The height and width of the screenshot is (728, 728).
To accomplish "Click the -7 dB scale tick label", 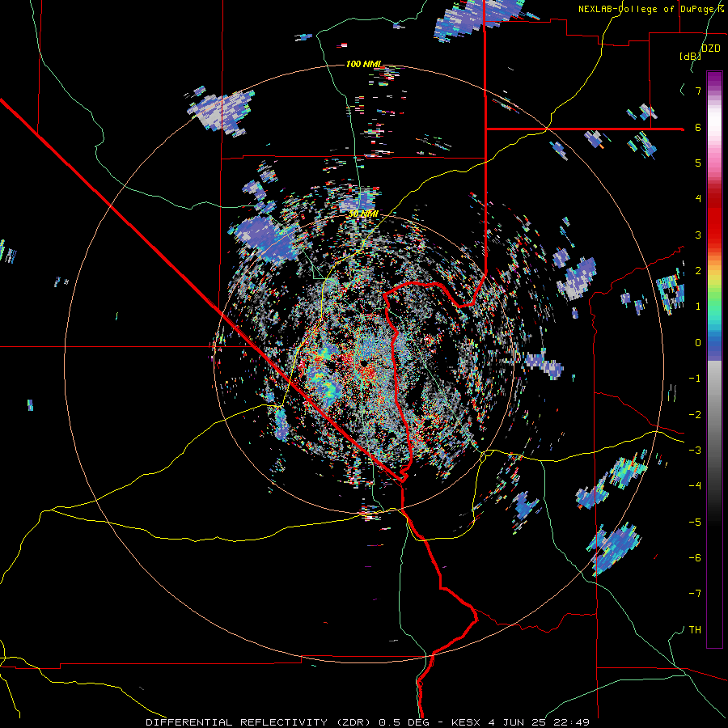I will (695, 594).
